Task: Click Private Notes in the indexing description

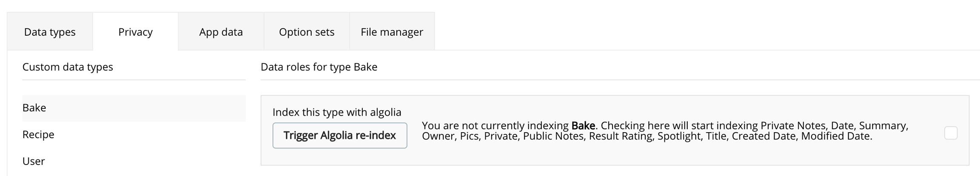Action: tap(793, 126)
